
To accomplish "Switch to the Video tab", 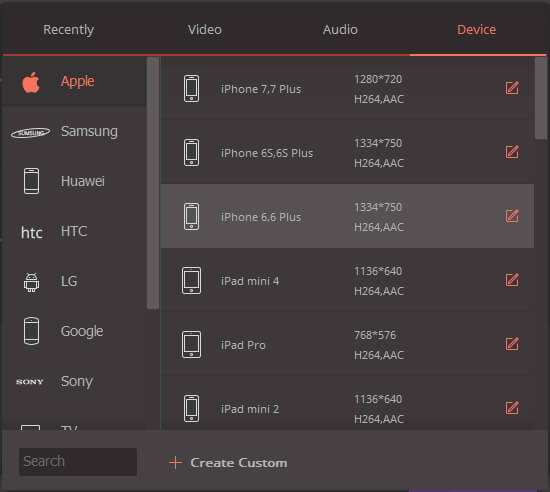I will (x=204, y=30).
